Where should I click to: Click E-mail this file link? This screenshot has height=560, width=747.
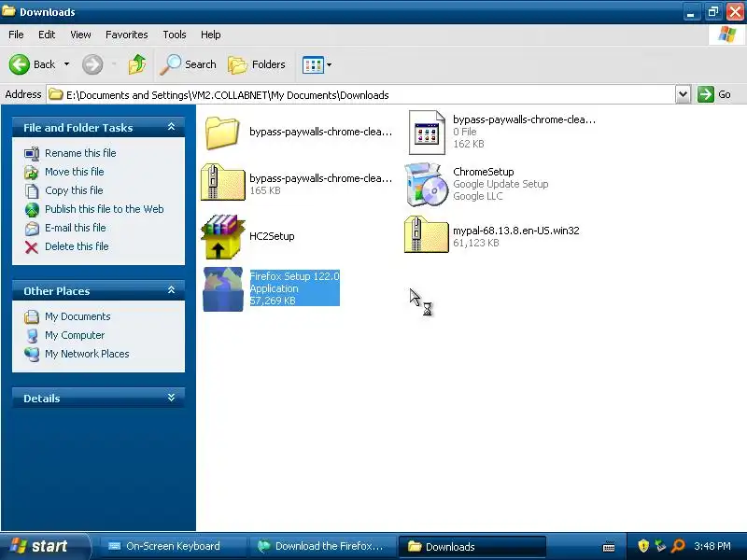tap(76, 228)
